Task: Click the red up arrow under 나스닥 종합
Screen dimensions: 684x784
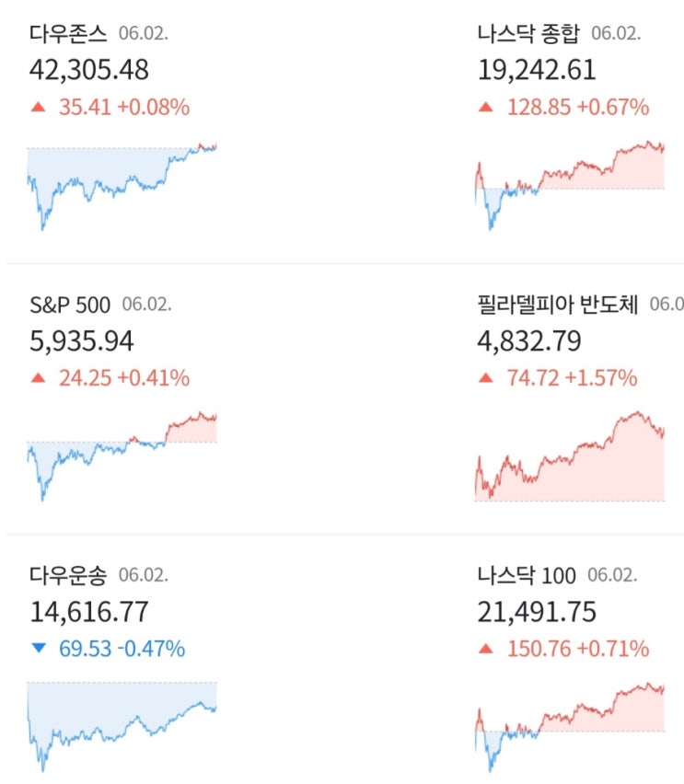Action: 486,108
